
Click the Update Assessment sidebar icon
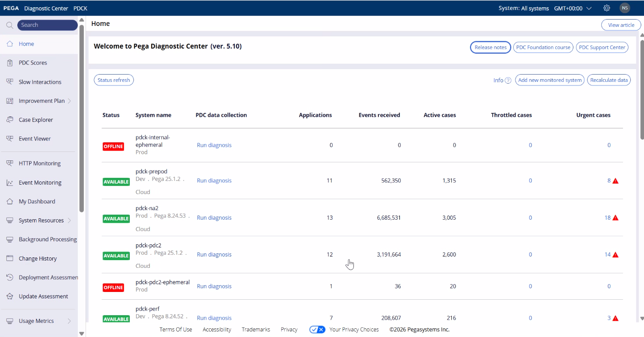coord(10,297)
